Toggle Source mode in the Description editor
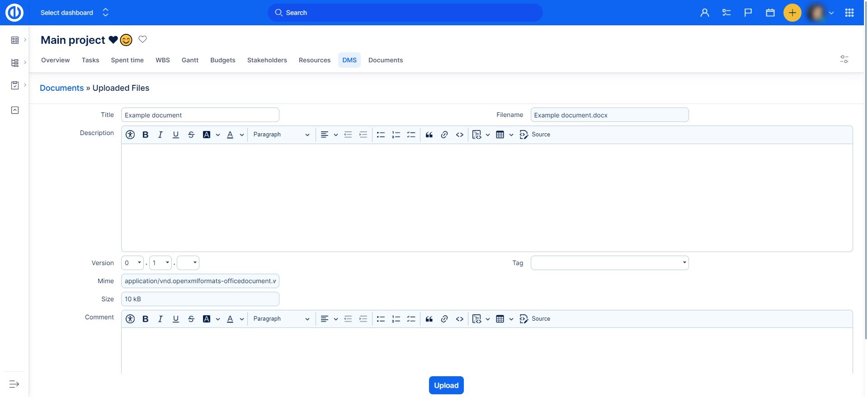Screen dimensions: 868x397 [535, 135]
